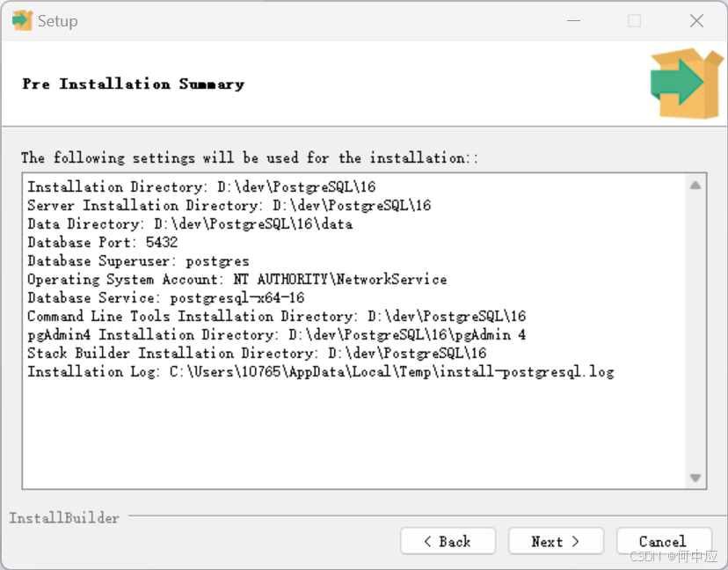Click the 'Pre Installation Summary' heading
This screenshot has height=570, width=728.
point(134,84)
